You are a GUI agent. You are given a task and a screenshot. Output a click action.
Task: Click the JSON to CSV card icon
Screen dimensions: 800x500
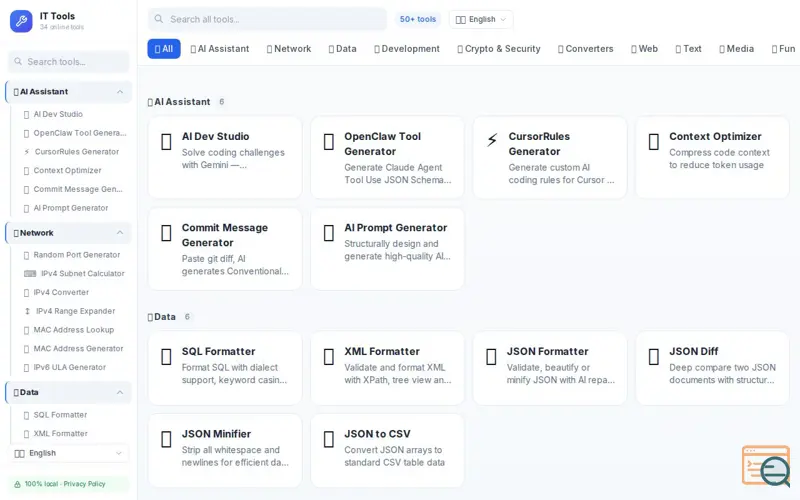(x=329, y=439)
